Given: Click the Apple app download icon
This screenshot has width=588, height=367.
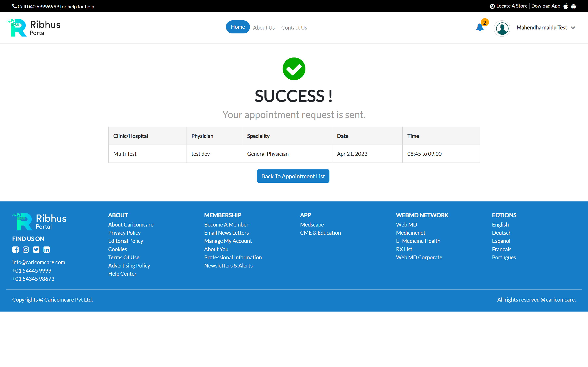Looking at the screenshot, I should [x=566, y=6].
